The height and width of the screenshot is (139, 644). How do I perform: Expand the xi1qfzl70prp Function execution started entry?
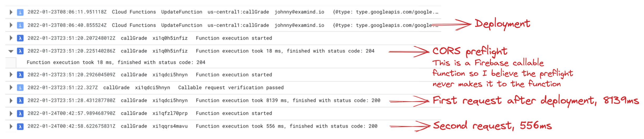click(x=11, y=113)
